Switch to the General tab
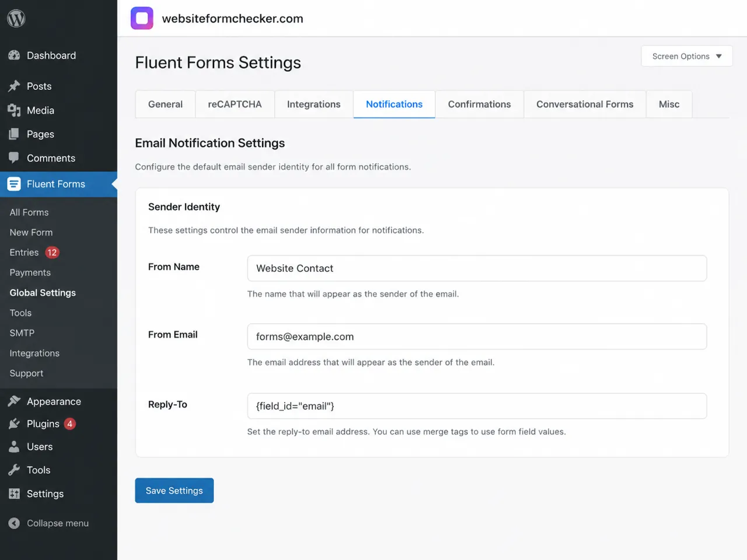The image size is (747, 560). [x=165, y=104]
